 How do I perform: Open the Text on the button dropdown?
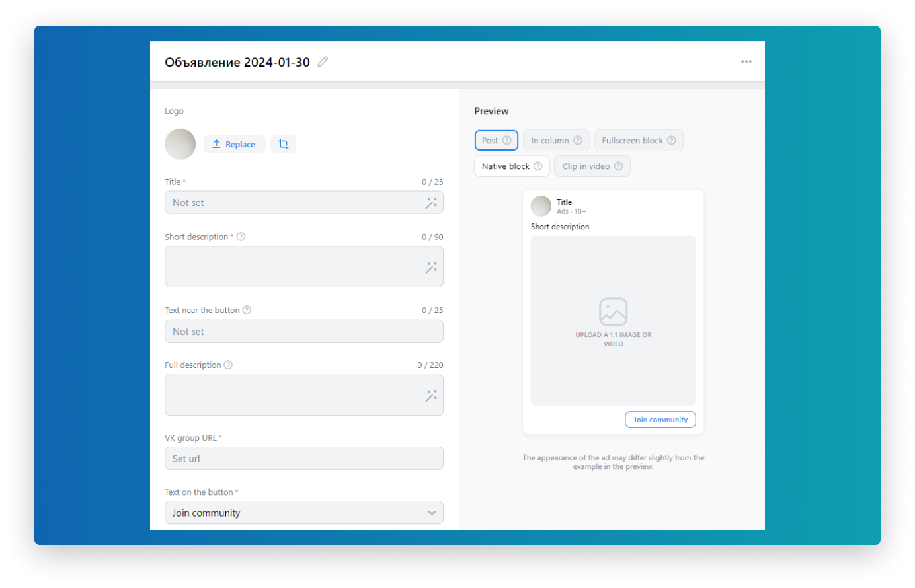(x=303, y=513)
